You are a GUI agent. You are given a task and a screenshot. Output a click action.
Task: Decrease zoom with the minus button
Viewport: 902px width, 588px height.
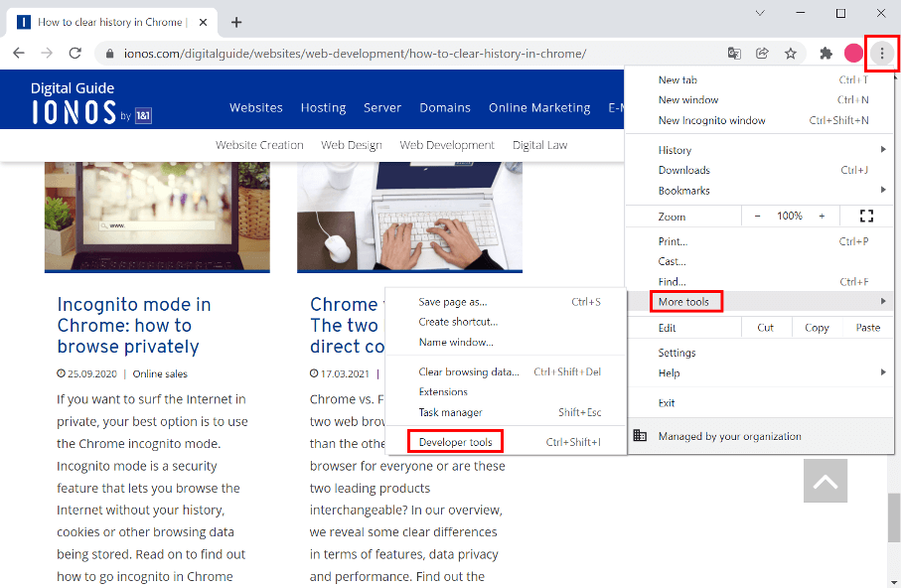[x=758, y=217]
